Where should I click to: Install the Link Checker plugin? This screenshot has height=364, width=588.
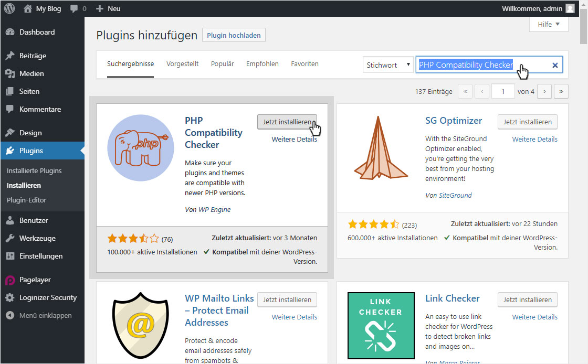pos(527,299)
